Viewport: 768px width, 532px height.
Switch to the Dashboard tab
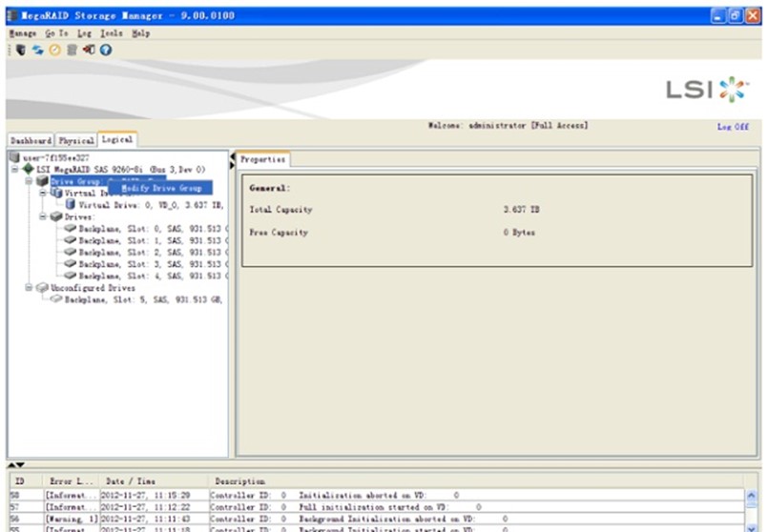click(x=31, y=140)
